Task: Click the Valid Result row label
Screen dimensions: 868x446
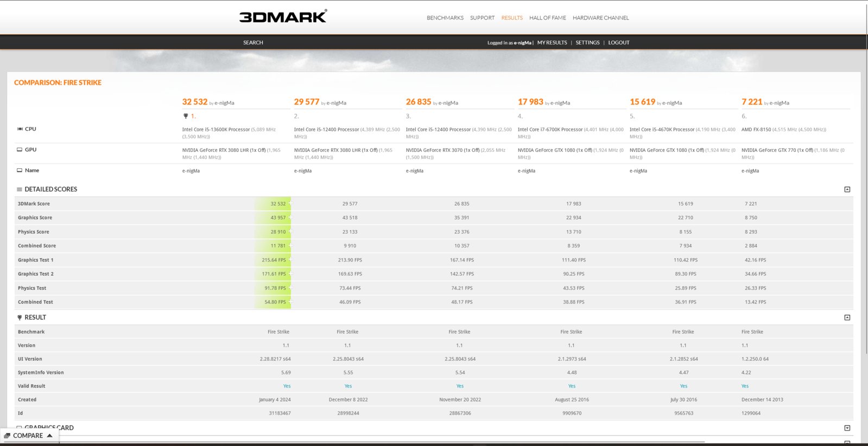Action: [31, 386]
